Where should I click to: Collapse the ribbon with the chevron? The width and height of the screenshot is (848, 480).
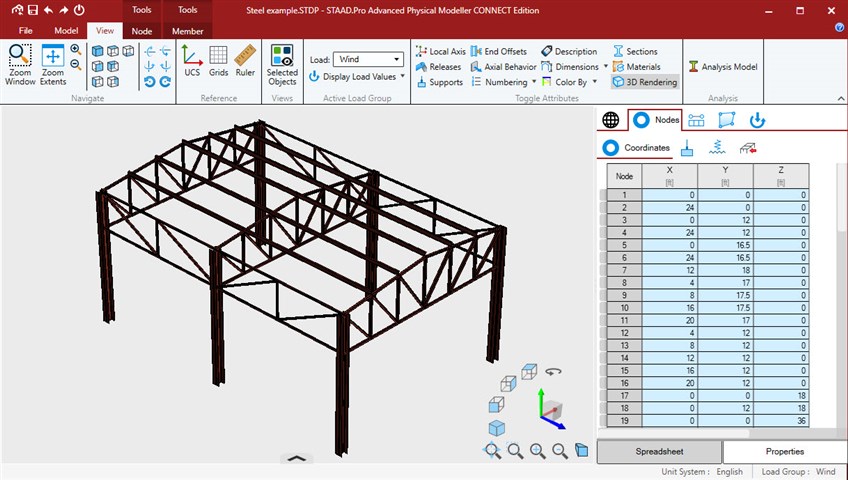841,98
